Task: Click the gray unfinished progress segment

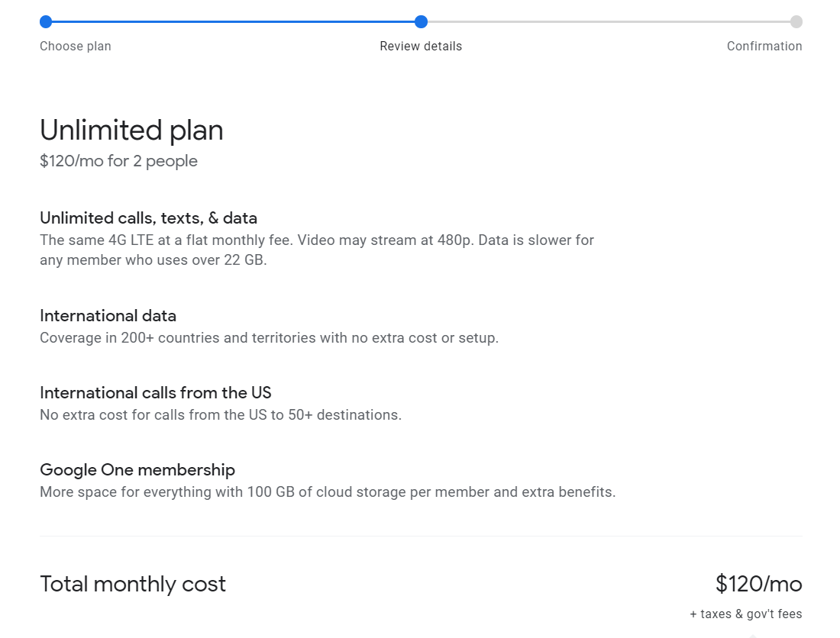Action: 611,22
